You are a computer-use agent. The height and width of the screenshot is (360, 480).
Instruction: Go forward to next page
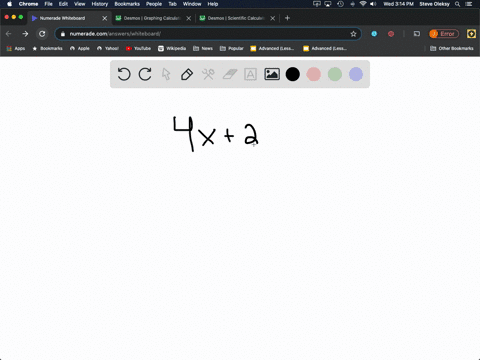point(25,34)
